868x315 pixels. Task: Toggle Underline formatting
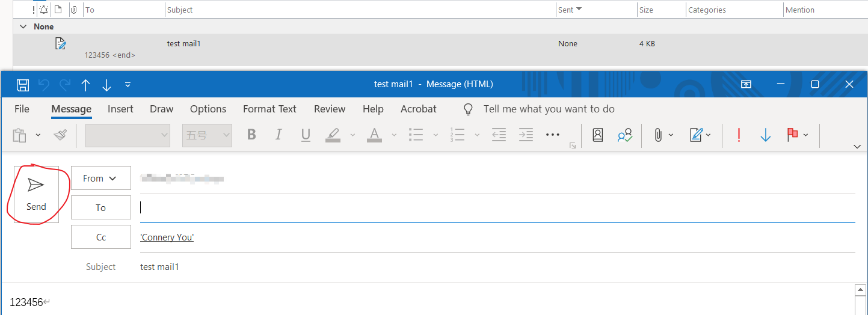[x=306, y=135]
